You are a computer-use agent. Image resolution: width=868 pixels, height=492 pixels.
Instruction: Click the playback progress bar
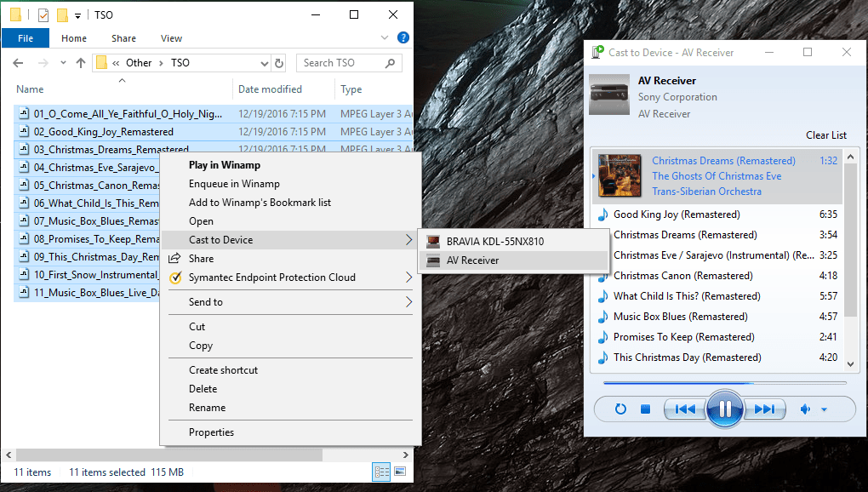click(725, 382)
